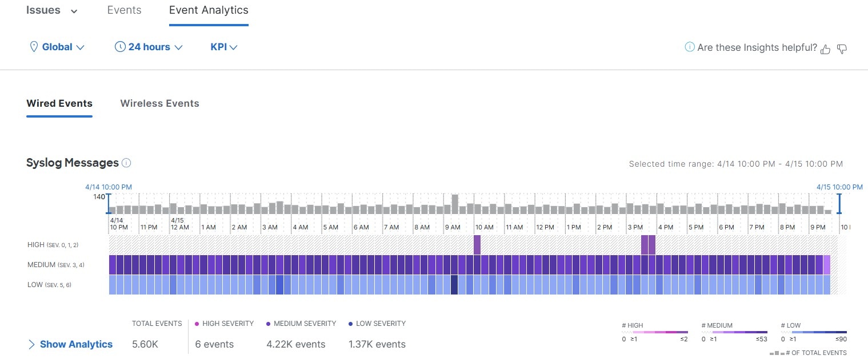The width and height of the screenshot is (868, 363).
Task: Open the 24 hours time range dropdown
Action: 149,47
